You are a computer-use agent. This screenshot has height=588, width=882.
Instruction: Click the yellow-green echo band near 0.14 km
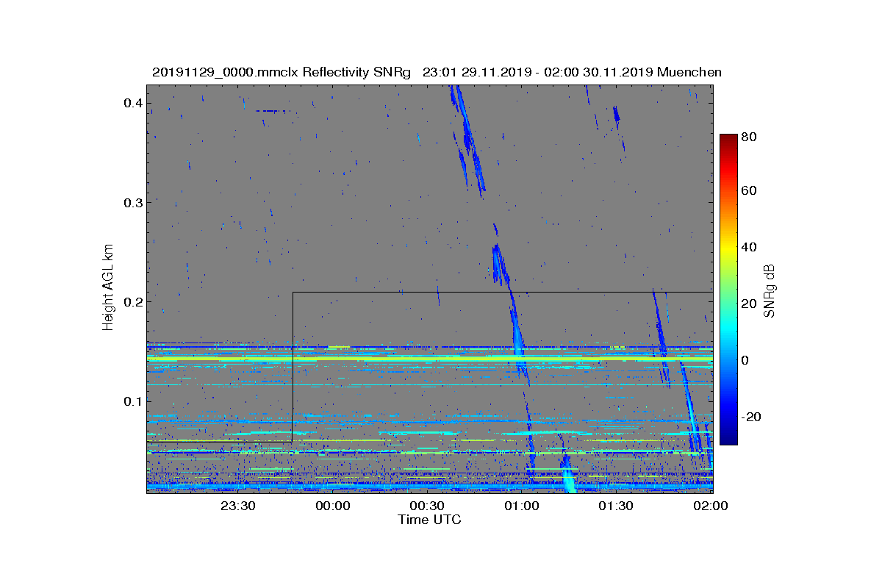429,358
